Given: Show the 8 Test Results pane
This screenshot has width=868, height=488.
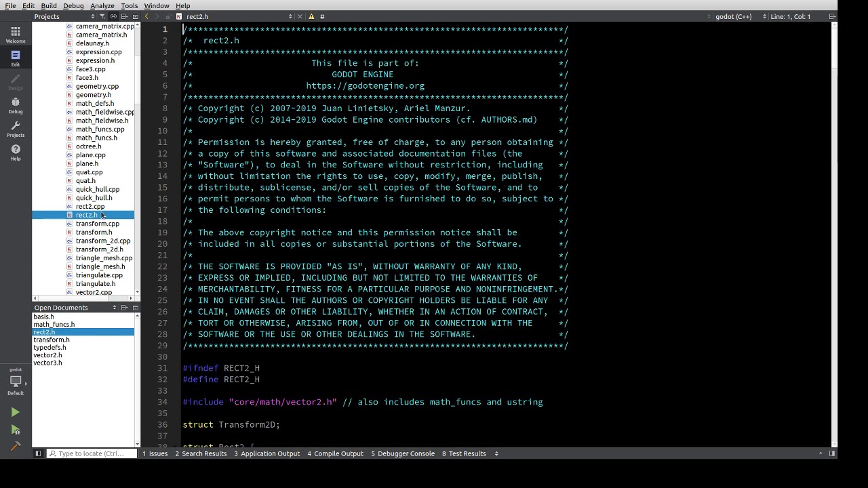Looking at the screenshot, I should tap(464, 453).
